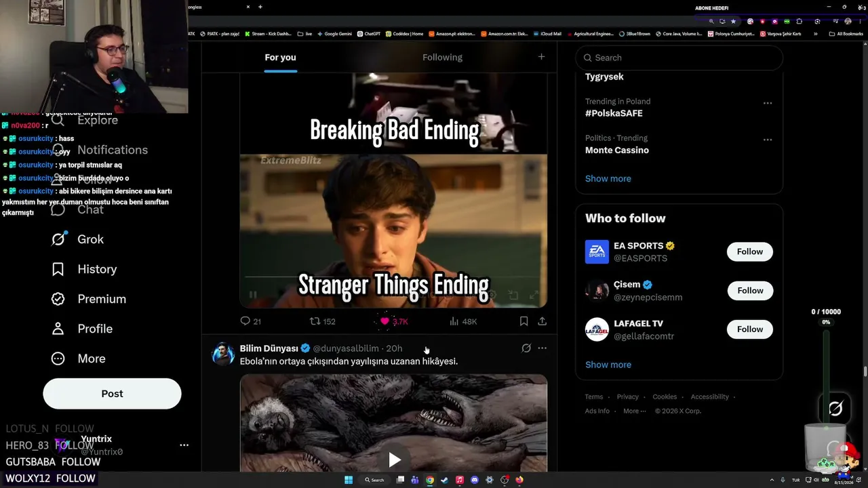Follow Çisem
The height and width of the screenshot is (488, 868).
click(750, 291)
